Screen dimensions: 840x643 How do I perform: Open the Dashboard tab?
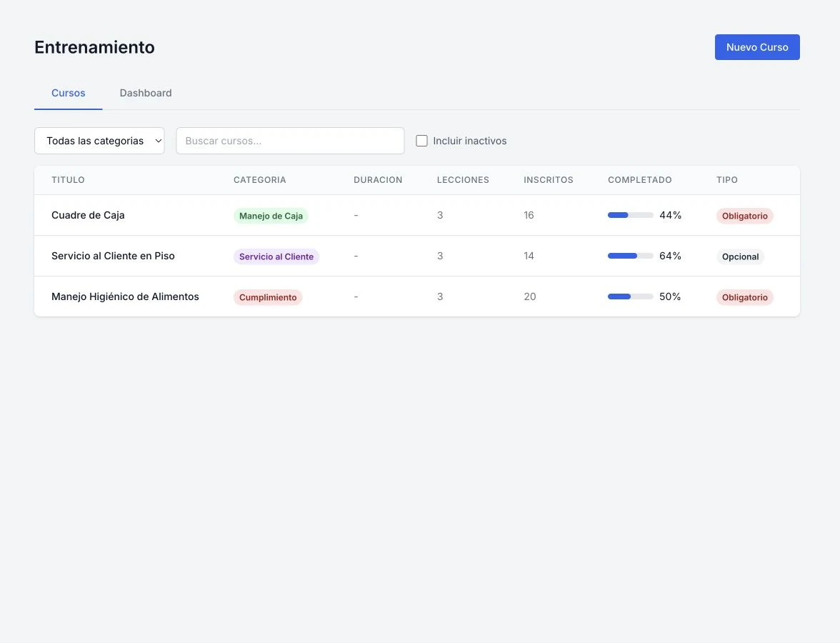tap(146, 93)
